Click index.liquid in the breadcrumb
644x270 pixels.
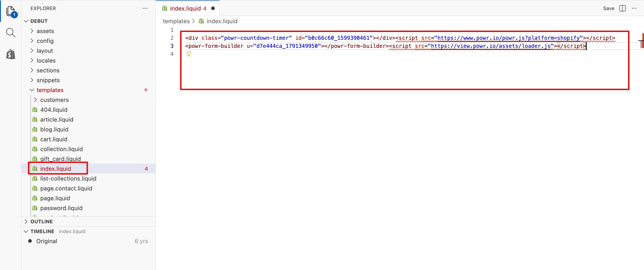(x=222, y=21)
